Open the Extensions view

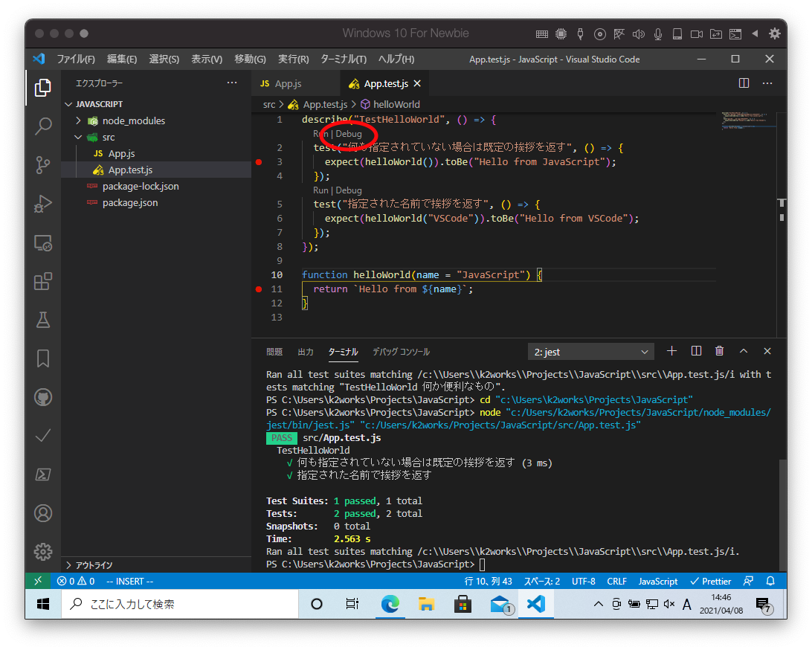click(43, 281)
